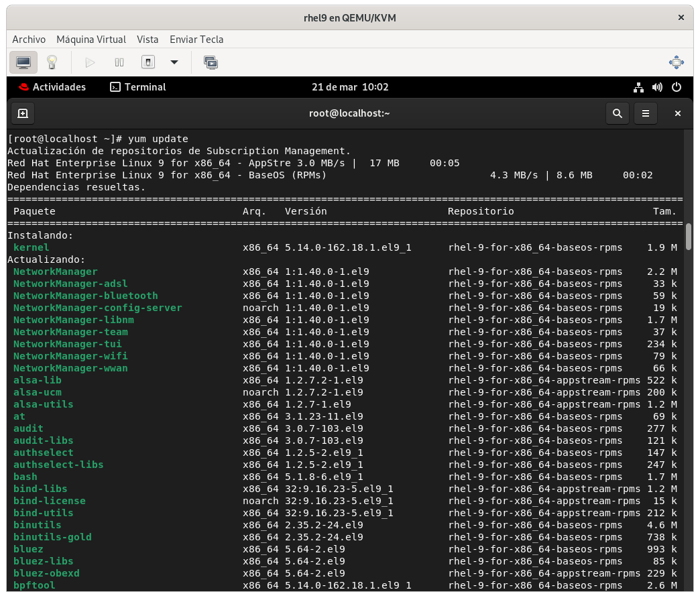Screen dimensions: 700x598
Task: Click the Run virtual machine play icon
Action: click(90, 62)
